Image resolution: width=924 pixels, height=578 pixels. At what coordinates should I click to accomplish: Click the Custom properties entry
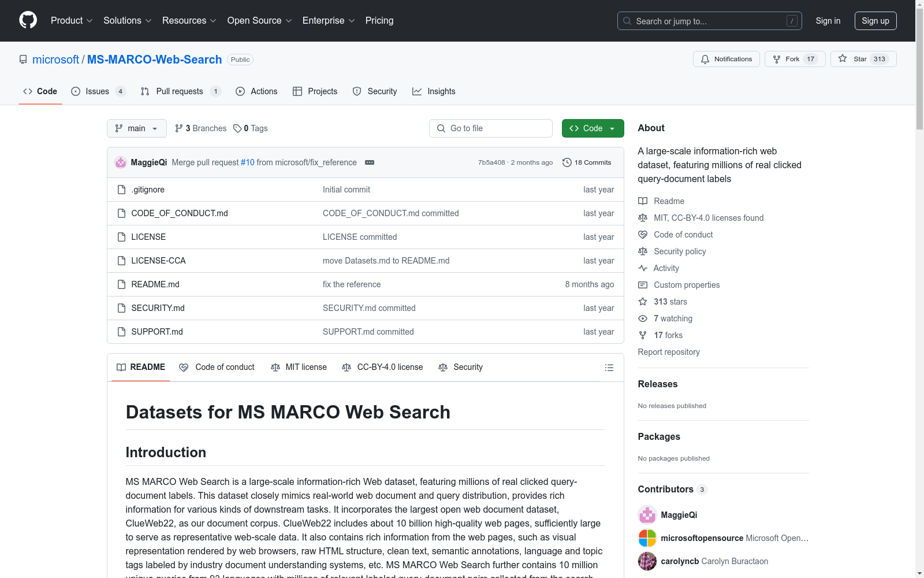click(687, 285)
